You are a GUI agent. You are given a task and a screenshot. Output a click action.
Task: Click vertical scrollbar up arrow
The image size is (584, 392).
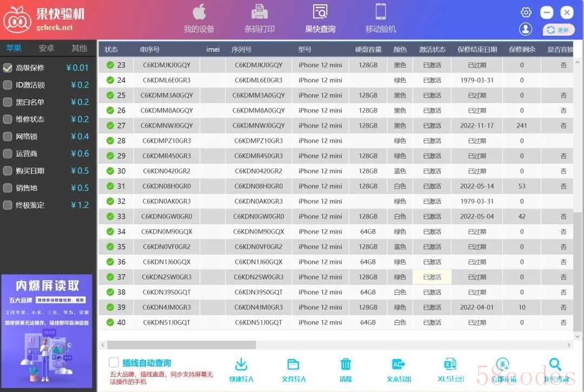point(578,62)
